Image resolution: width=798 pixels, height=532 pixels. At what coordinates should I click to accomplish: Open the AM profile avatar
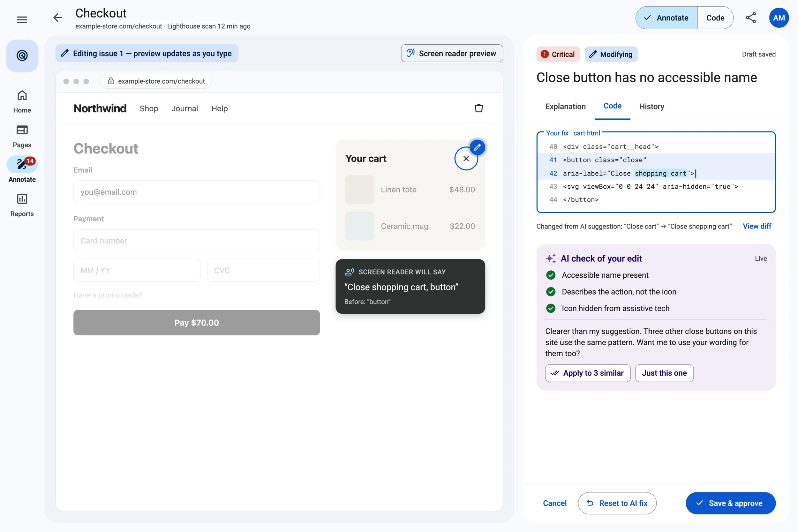(x=779, y=18)
